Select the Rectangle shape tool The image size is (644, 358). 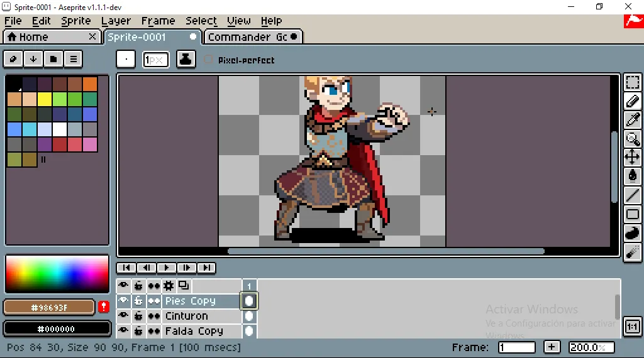tap(633, 214)
